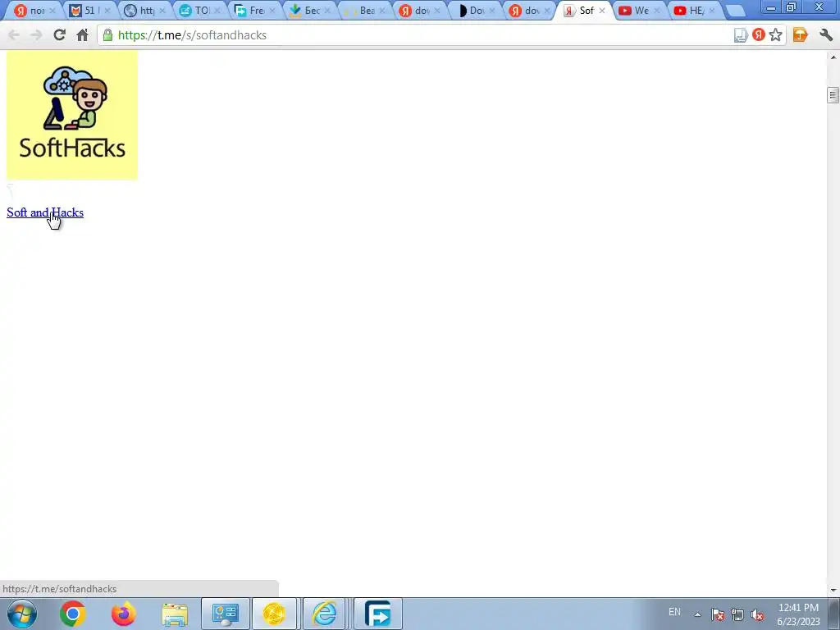The image size is (840, 630).
Task: Click the EN language indicator
Action: click(674, 612)
